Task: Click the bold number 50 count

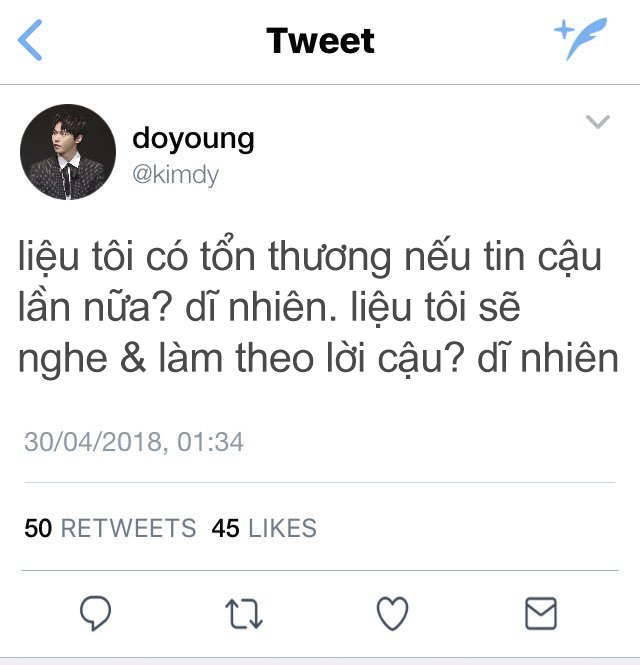Action: click(x=38, y=528)
